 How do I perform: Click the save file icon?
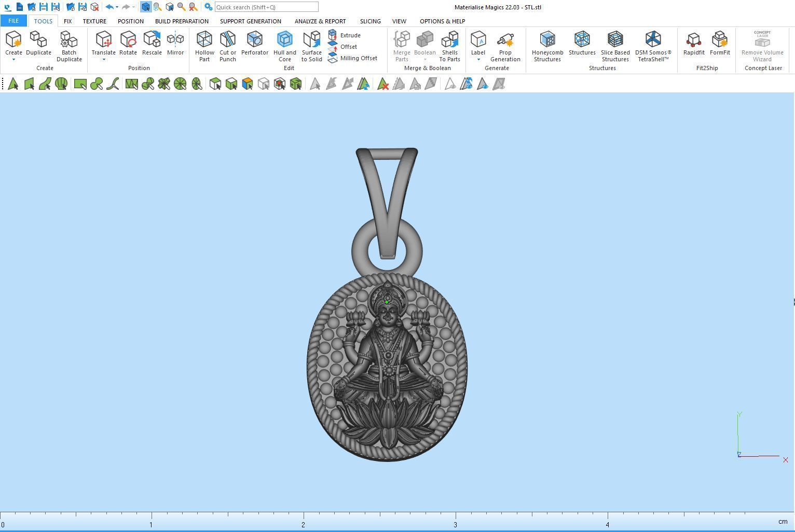point(44,7)
